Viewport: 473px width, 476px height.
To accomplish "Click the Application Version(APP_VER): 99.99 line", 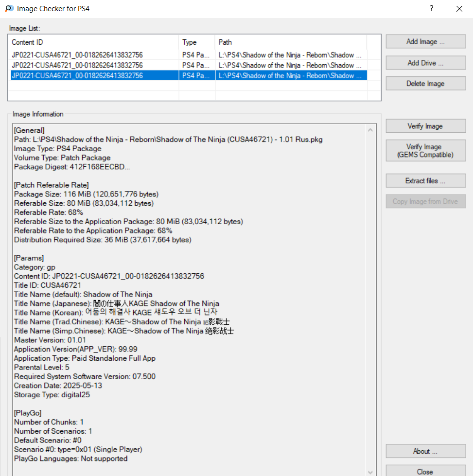I will [76, 349].
